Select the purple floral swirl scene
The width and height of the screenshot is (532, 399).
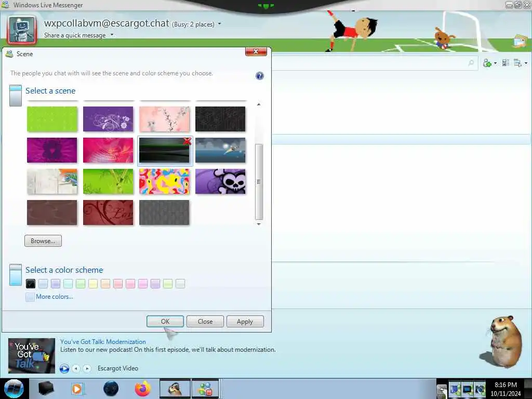point(108,119)
